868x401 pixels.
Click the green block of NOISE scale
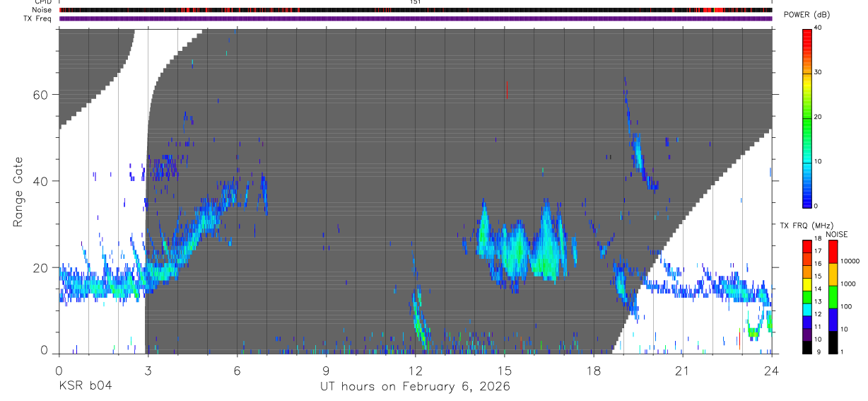[833, 296]
